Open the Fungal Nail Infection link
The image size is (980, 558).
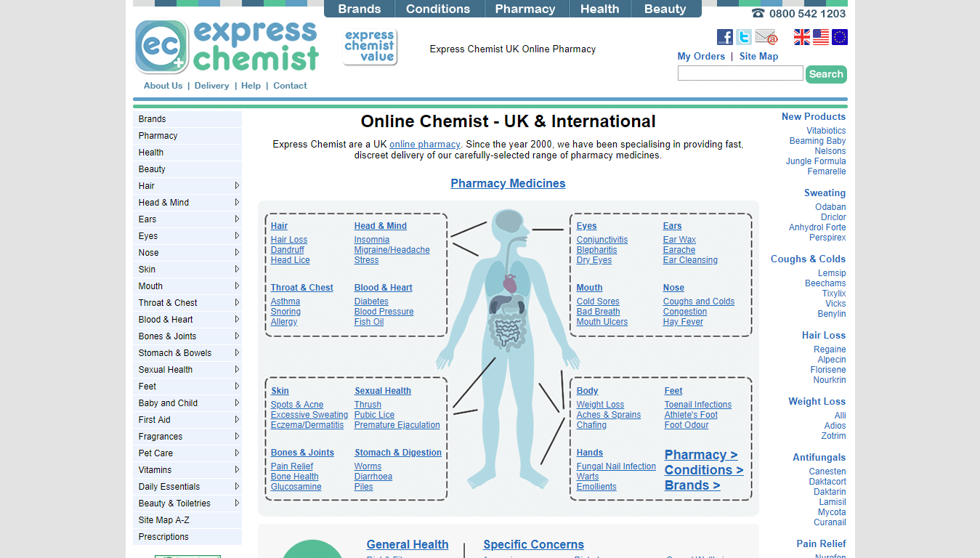[616, 466]
